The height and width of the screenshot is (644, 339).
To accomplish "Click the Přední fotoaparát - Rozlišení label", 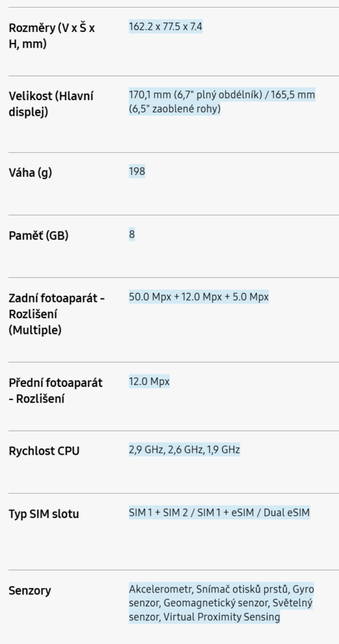I will [55, 391].
